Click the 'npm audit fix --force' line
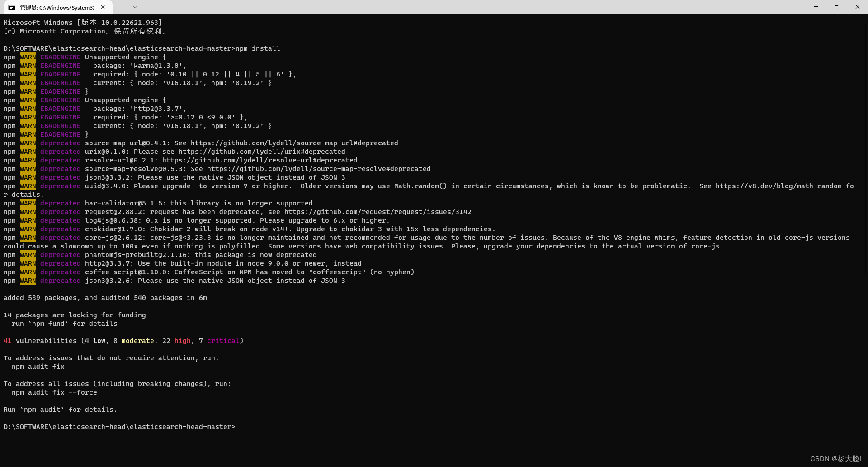 [54, 392]
